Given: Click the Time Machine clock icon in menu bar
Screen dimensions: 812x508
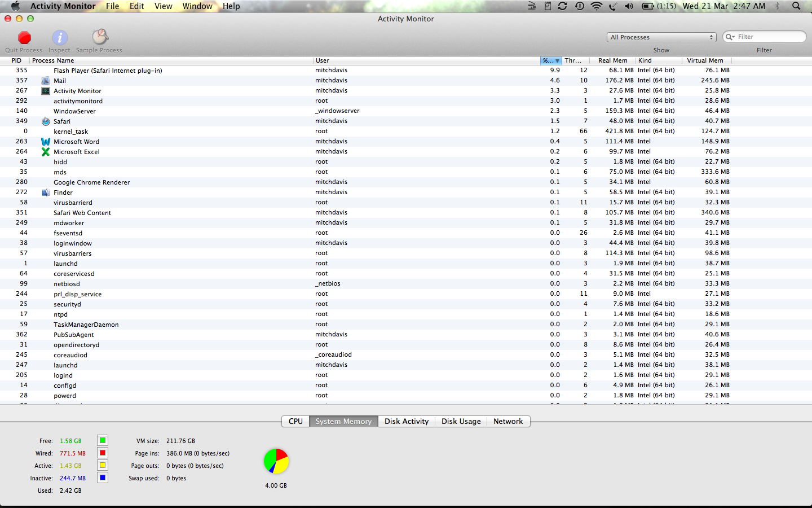Looking at the screenshot, I should tap(580, 6).
